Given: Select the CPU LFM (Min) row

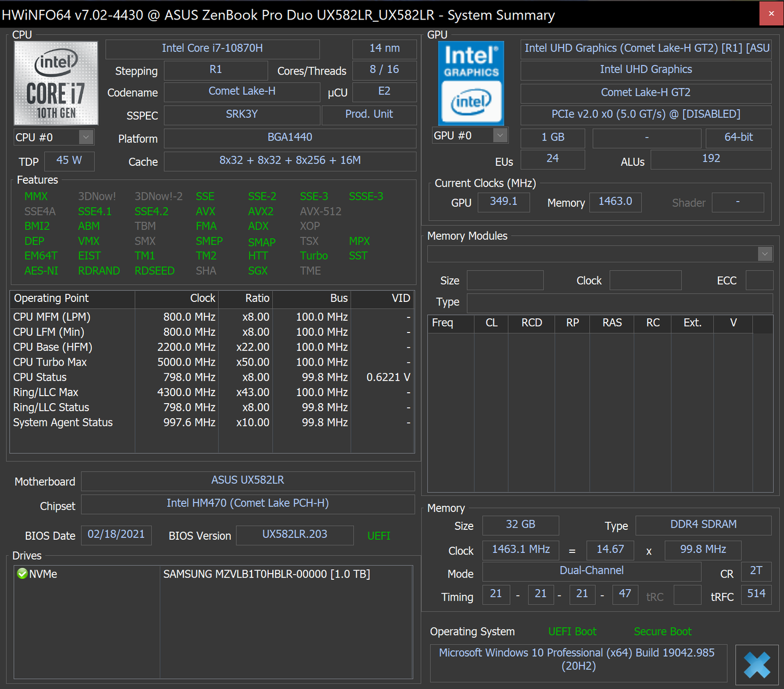Looking at the screenshot, I should click(212, 332).
